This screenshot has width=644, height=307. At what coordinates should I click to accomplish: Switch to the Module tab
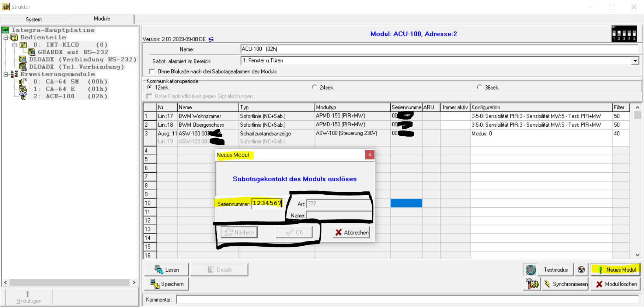102,19
